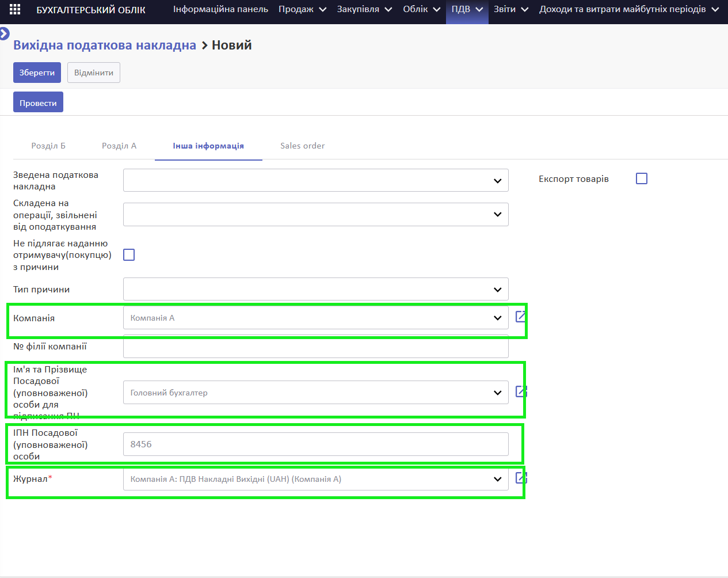Open the Компанія dropdown showing Компанія А

click(x=316, y=318)
